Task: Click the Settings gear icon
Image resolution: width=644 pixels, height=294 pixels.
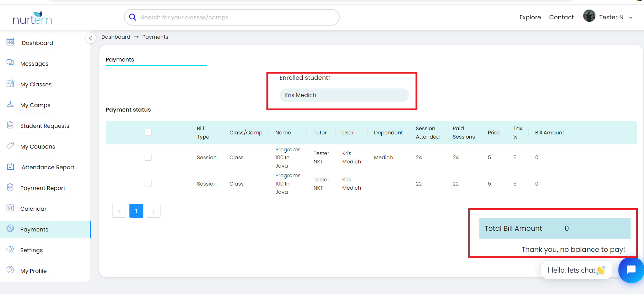Action: pyautogui.click(x=10, y=249)
